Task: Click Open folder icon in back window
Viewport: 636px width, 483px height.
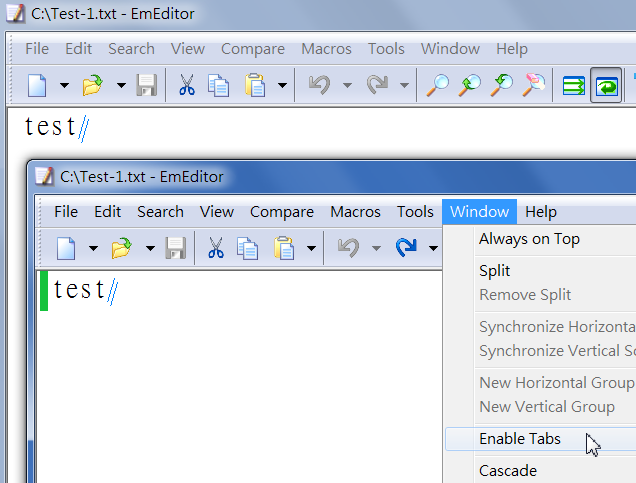Action: [92, 85]
